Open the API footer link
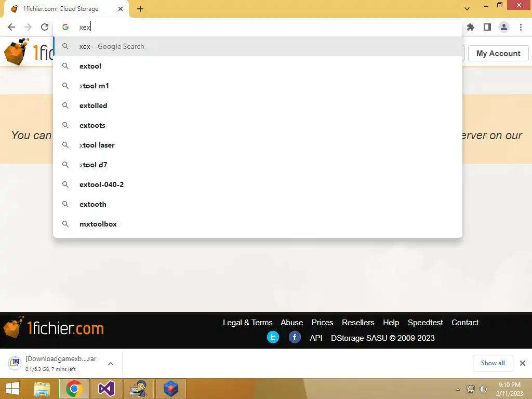 [x=316, y=338]
